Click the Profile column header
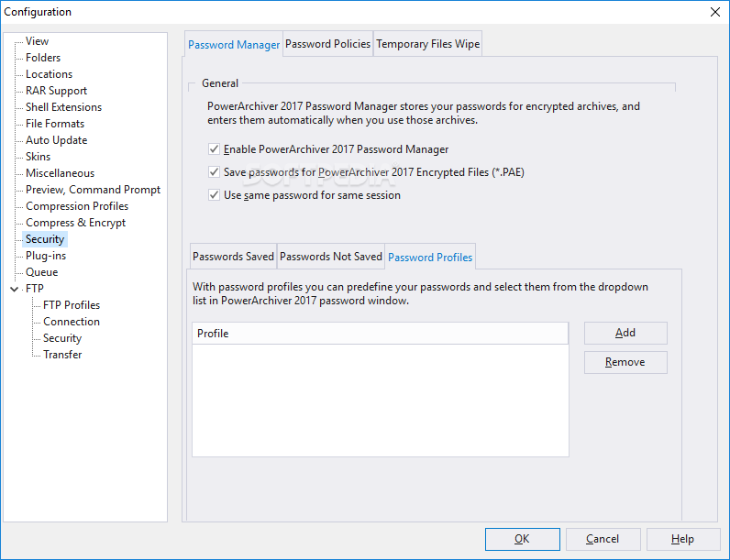This screenshot has width=730, height=560. coord(380,334)
